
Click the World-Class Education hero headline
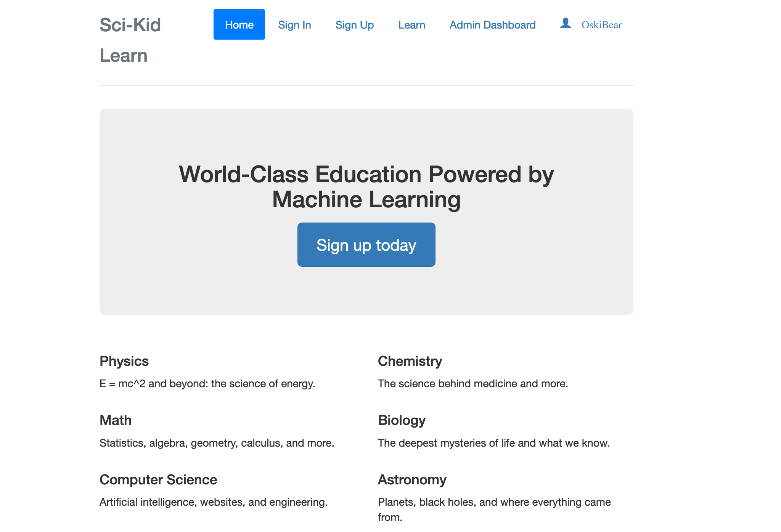(366, 187)
